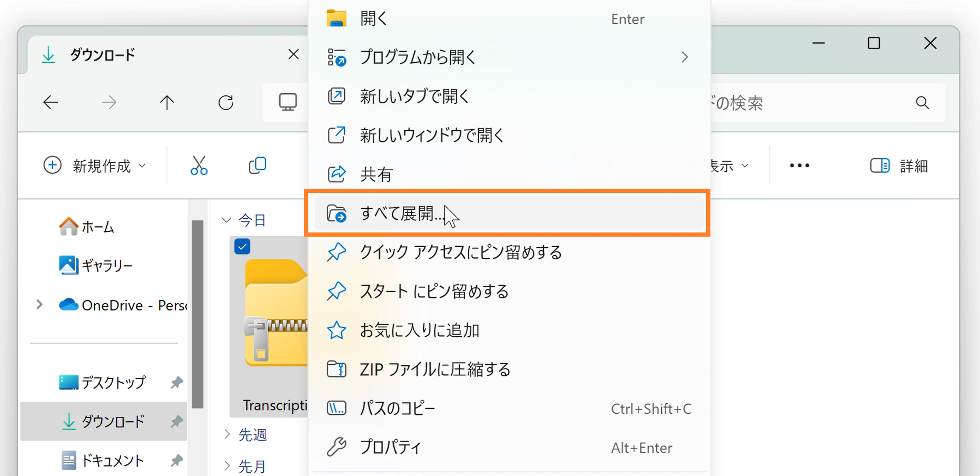Viewport: 980px width, 476px height.
Task: Refresh the Downloads folder view
Action: coord(226,102)
